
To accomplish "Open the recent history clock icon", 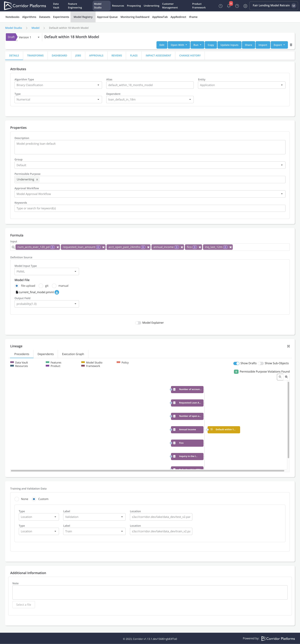I will 220,6.
